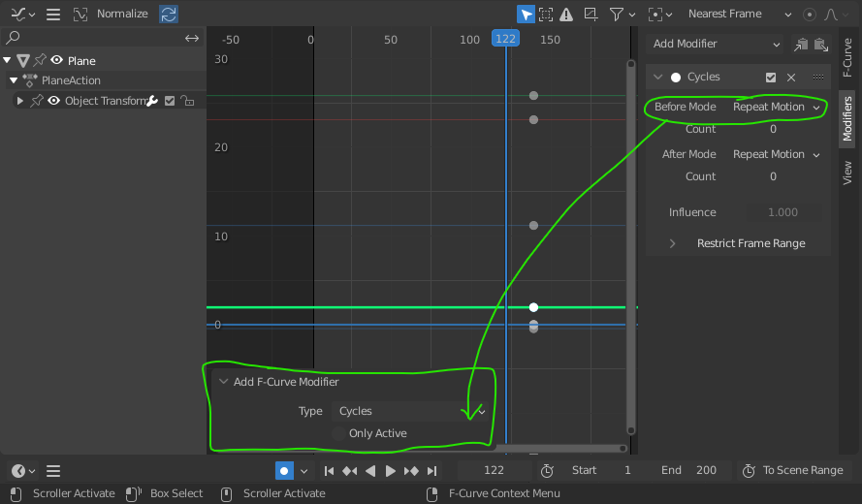Uncheck the Cycles modifier enable checkbox

(771, 78)
